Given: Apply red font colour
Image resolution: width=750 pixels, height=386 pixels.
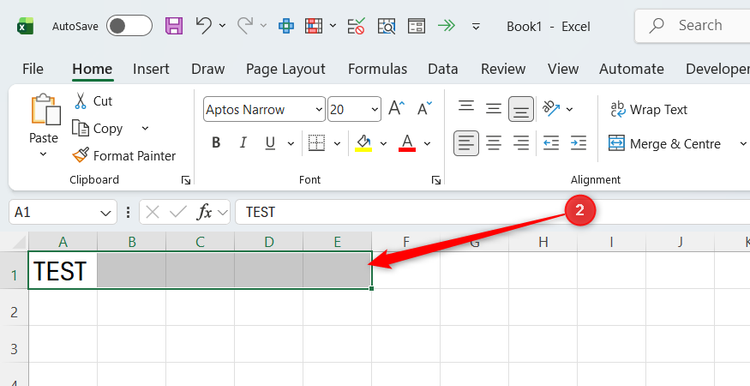Looking at the screenshot, I should 407,143.
